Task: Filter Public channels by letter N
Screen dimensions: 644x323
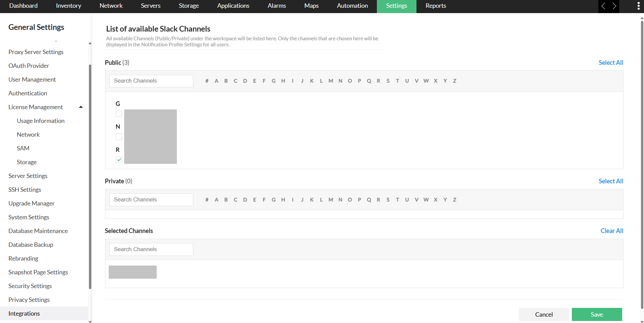Action: pos(340,81)
